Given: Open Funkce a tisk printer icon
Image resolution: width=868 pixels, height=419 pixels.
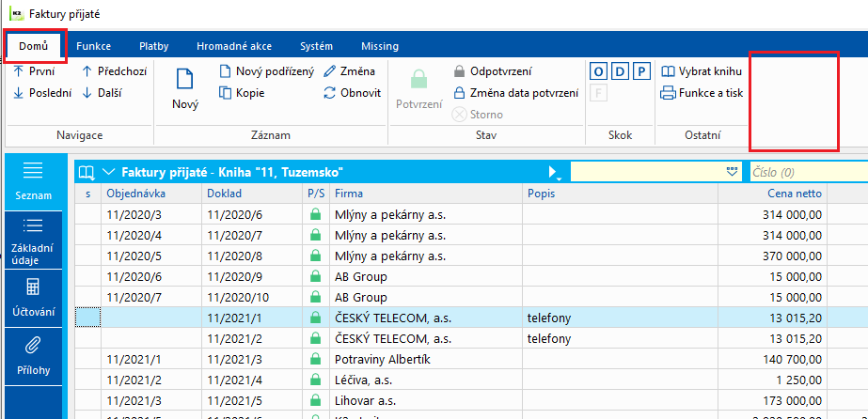Looking at the screenshot, I should coord(668,93).
